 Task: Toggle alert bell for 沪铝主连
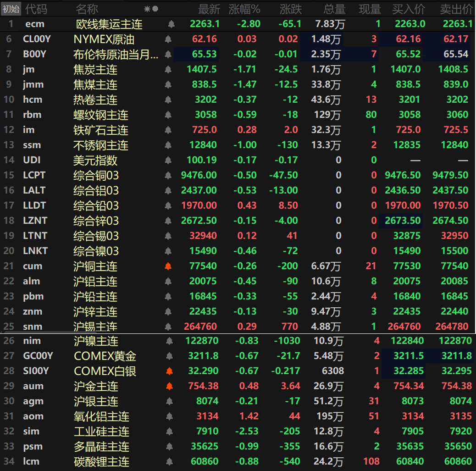[x=168, y=282]
